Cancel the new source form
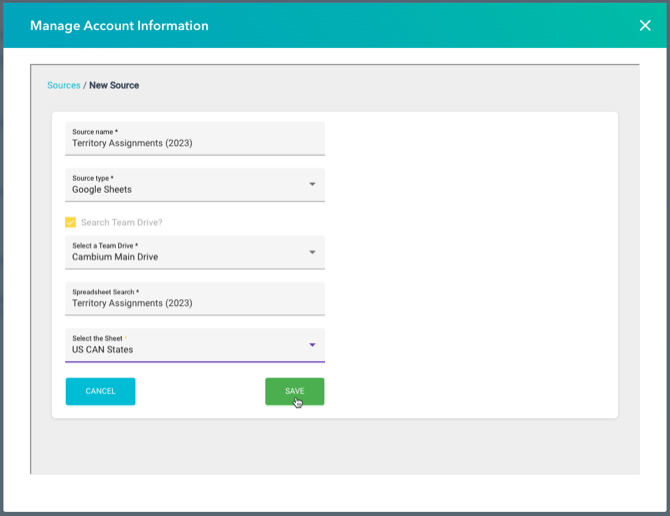The image size is (670, 516). click(x=100, y=391)
